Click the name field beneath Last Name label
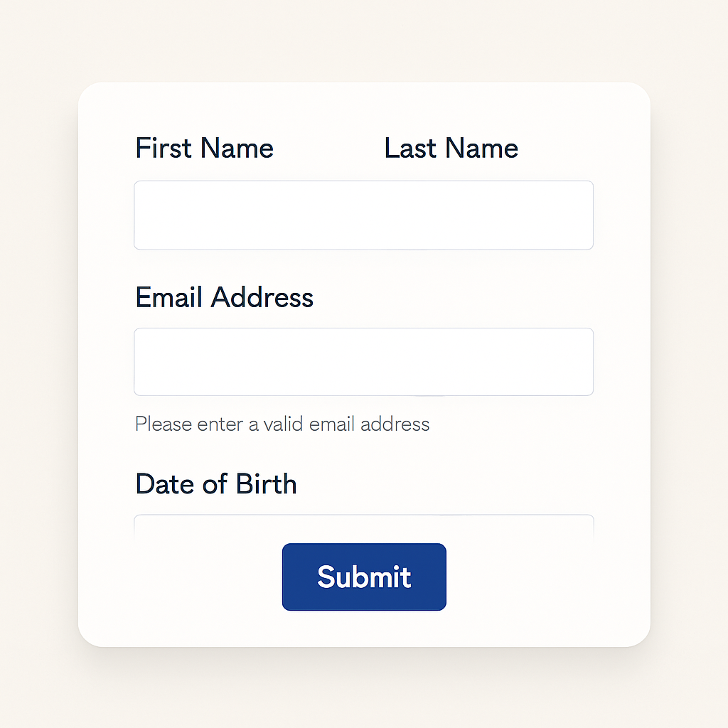The image size is (728, 728). pyautogui.click(x=483, y=215)
